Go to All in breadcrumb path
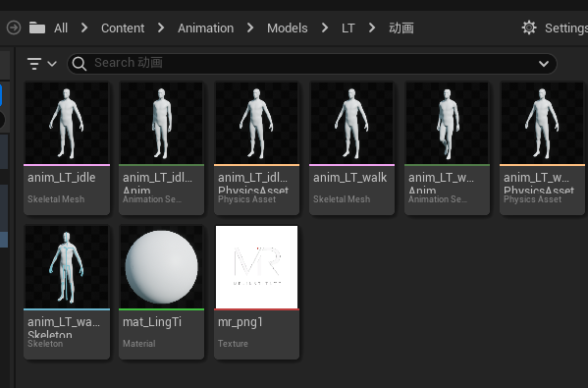The width and height of the screenshot is (588, 388). (61, 28)
